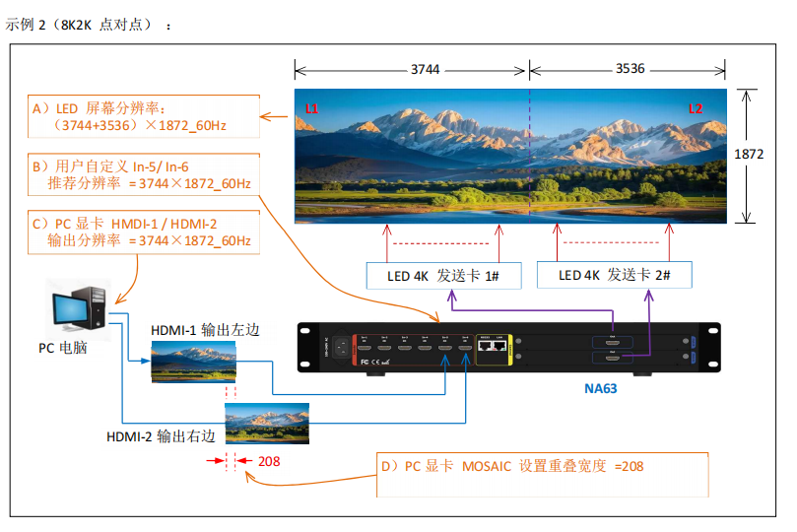The height and width of the screenshot is (532, 797).
Task: Click the 'LED 4K 发送卡 2#' box
Action: [615, 275]
